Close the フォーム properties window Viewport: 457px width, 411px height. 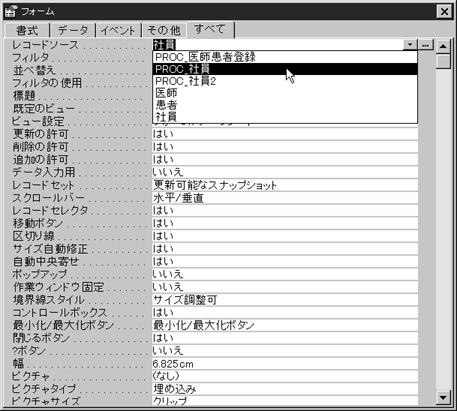point(444,12)
